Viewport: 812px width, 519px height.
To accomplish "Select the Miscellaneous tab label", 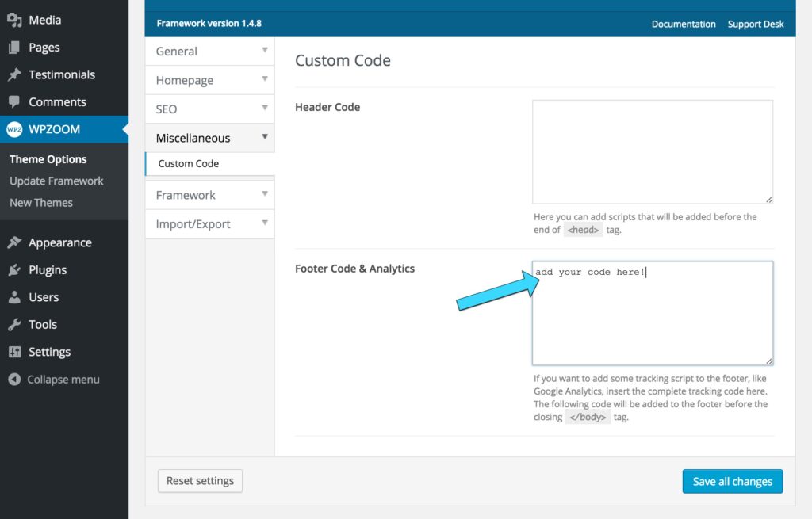I will [x=193, y=138].
